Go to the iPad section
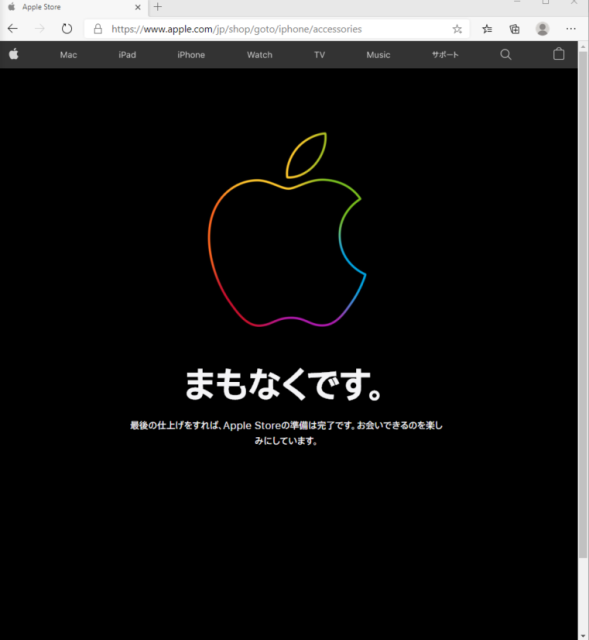The image size is (589, 640). tap(127, 55)
